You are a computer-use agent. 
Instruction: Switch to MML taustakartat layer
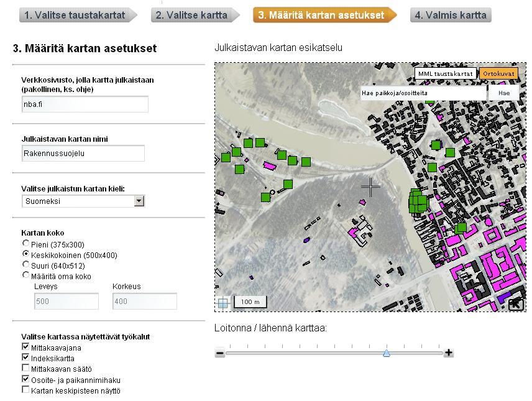(445, 74)
